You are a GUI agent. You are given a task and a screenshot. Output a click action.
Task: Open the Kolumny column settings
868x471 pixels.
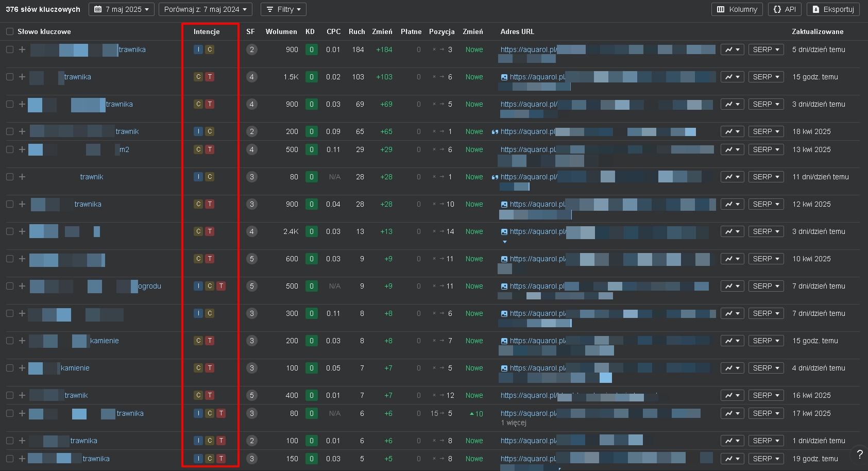[x=737, y=9]
